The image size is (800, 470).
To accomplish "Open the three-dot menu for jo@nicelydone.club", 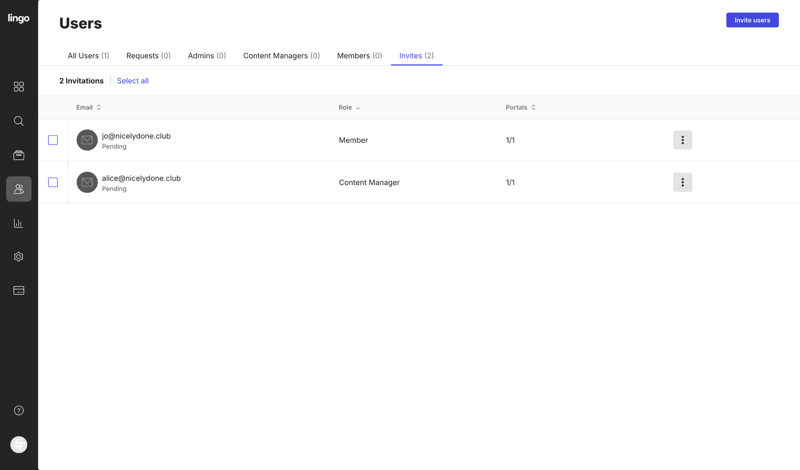I will pos(682,140).
